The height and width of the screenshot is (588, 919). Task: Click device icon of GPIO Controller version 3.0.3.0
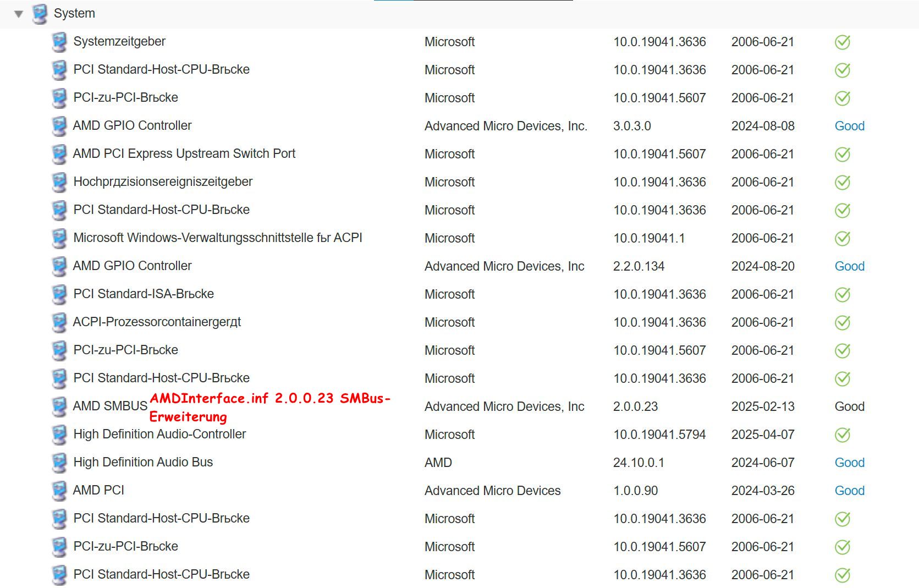[x=59, y=126]
